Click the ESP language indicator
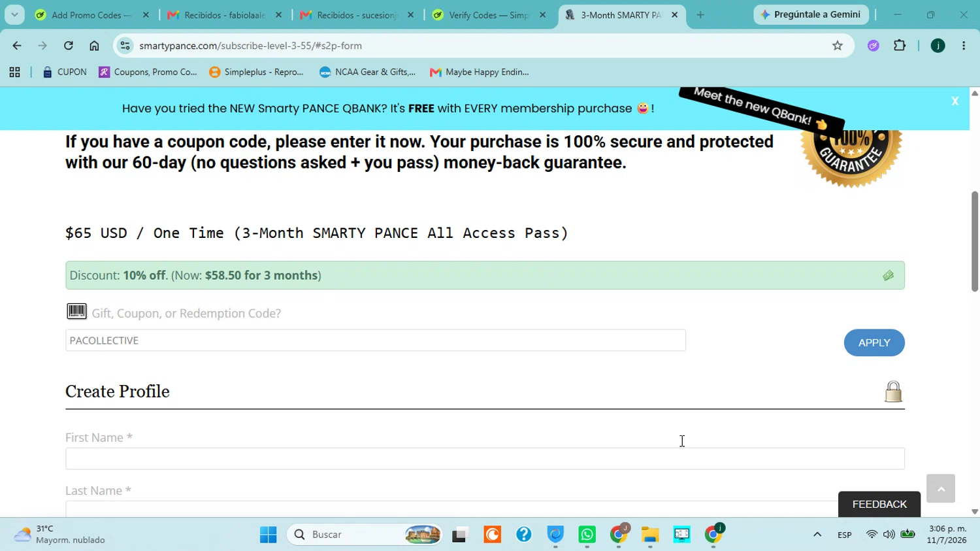980x551 pixels. [x=844, y=535]
